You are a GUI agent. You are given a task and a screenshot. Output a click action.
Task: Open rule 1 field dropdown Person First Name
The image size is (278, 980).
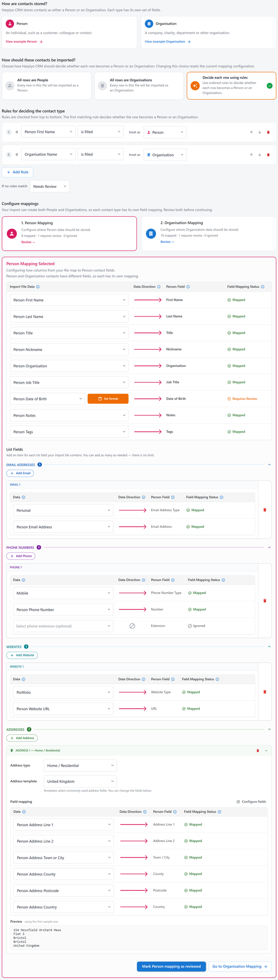pyautogui.click(x=48, y=132)
